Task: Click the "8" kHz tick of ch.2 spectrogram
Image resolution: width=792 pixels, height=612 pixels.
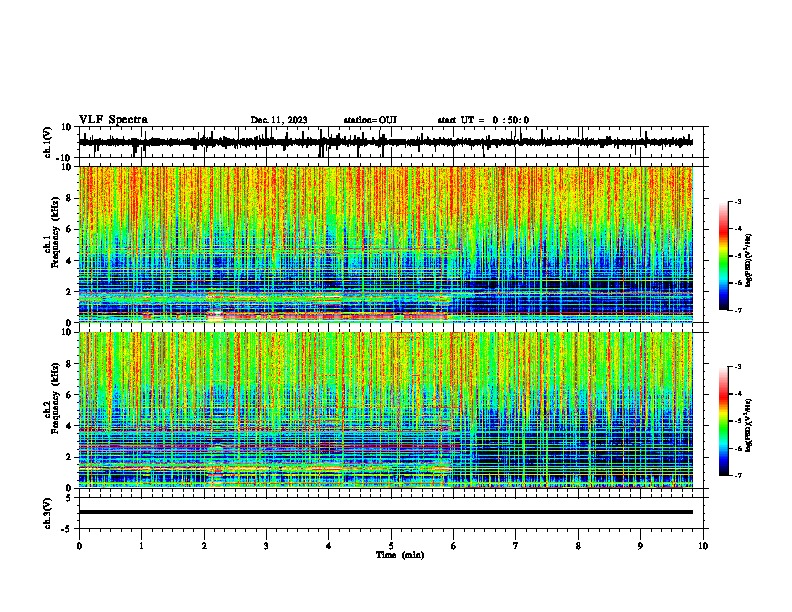Action: point(69,364)
